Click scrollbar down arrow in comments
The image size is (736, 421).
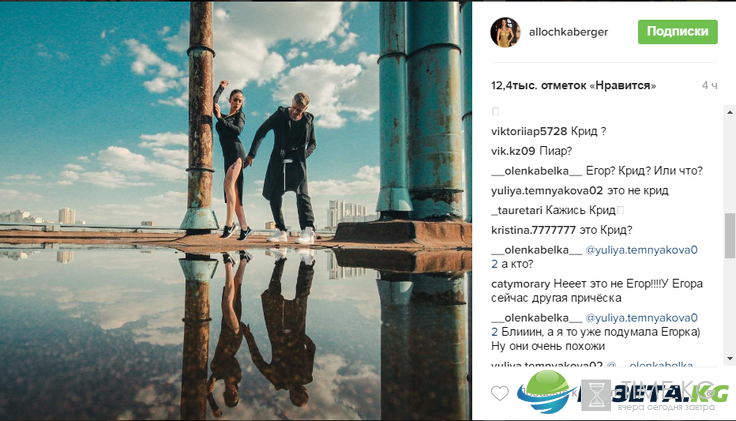pos(730,359)
